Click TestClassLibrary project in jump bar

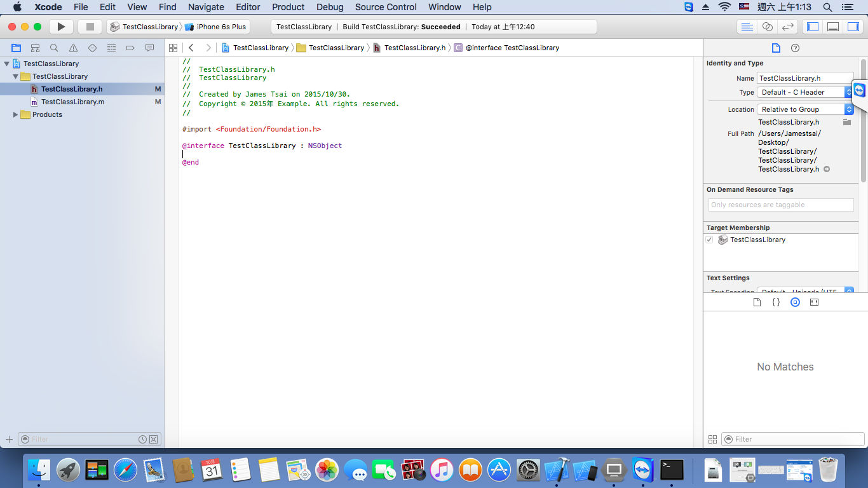pos(255,48)
